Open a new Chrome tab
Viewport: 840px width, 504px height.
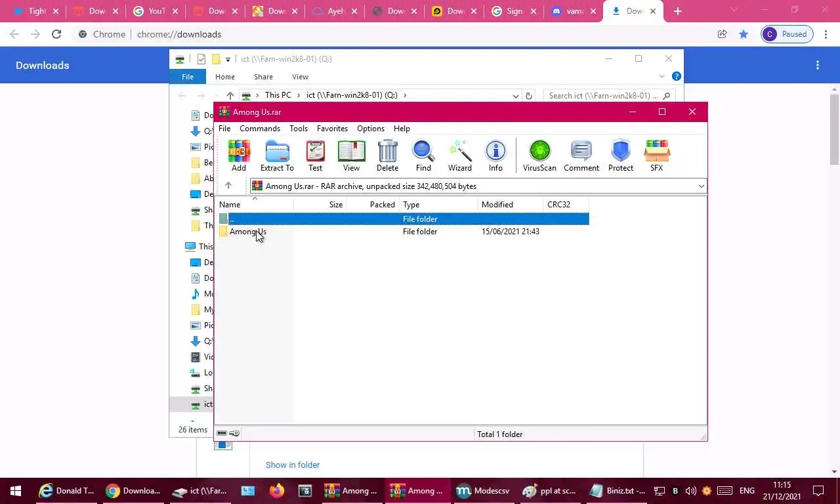coord(678,11)
